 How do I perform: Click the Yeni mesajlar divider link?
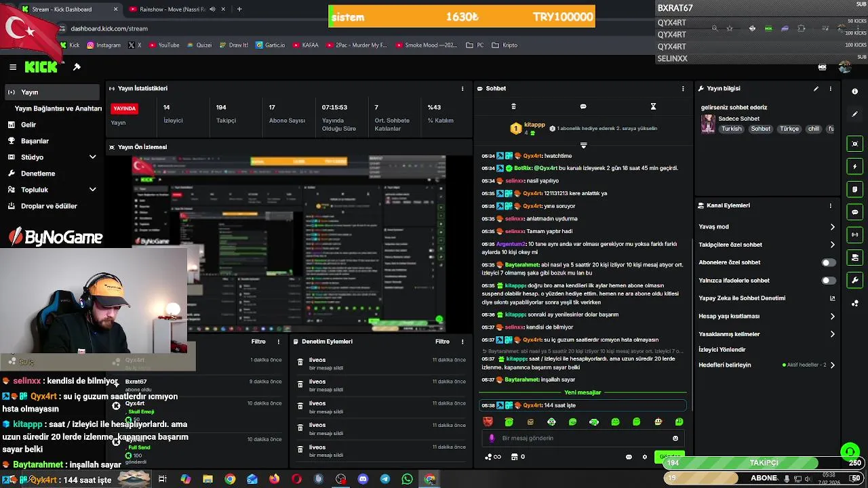pos(583,392)
